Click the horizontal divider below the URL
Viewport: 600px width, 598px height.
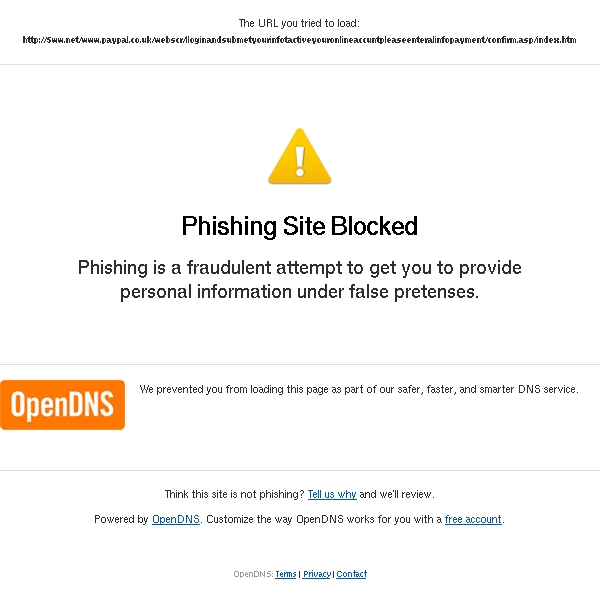click(300, 64)
